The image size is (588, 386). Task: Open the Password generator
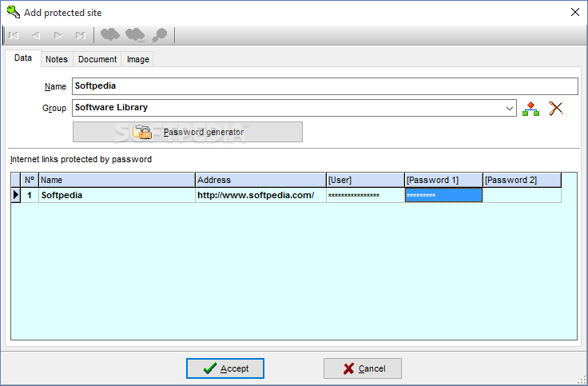tap(188, 132)
